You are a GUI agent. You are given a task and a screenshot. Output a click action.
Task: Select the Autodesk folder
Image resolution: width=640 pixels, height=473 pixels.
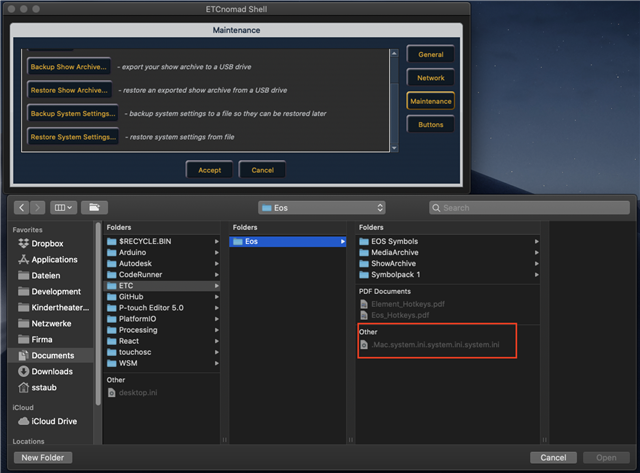[x=162, y=263]
